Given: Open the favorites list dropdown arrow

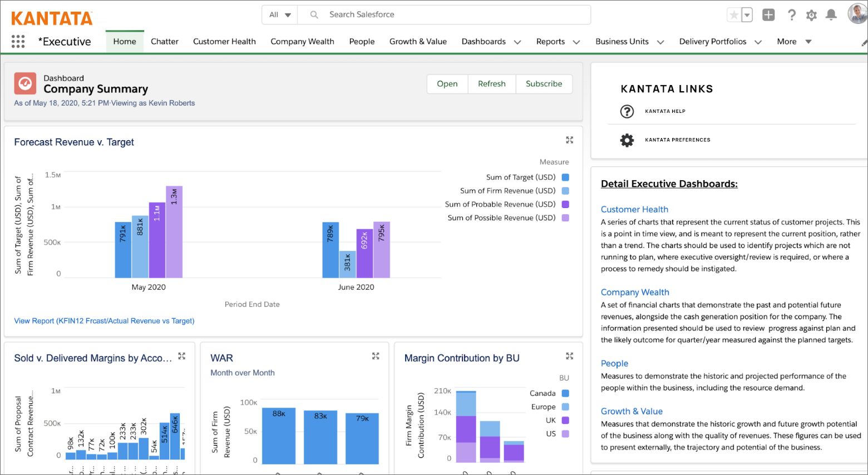Looking at the screenshot, I should [747, 15].
